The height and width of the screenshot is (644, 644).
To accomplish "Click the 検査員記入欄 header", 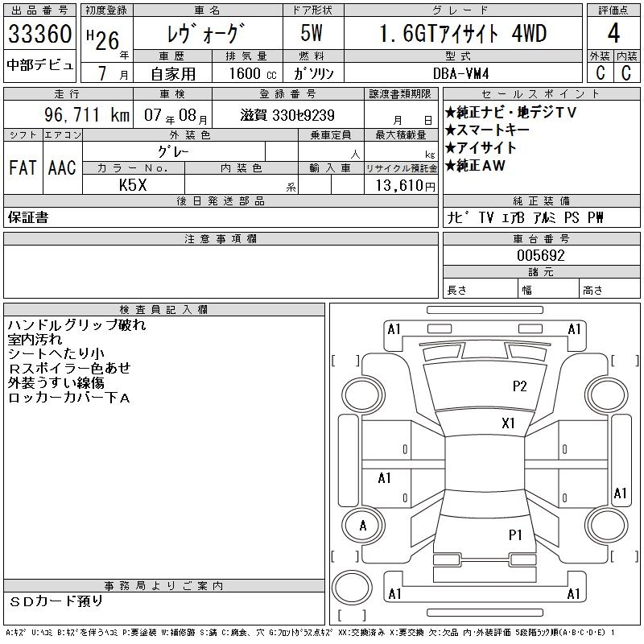I will pos(164,309).
